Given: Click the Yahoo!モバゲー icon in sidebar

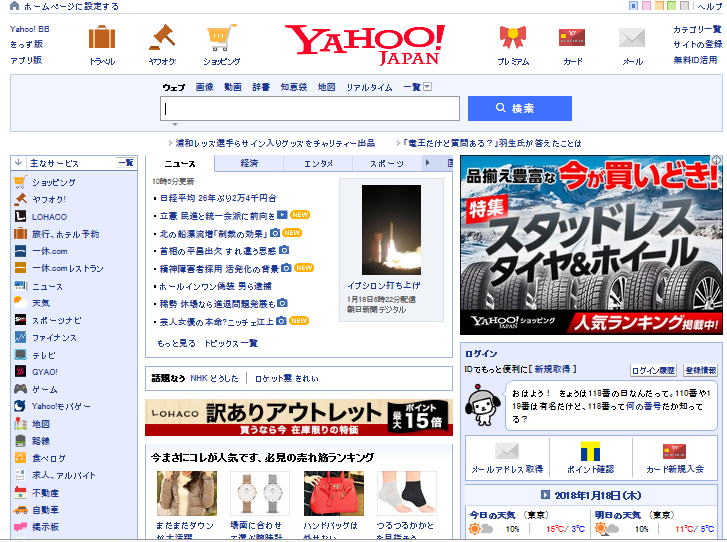Looking at the screenshot, I should point(20,406).
